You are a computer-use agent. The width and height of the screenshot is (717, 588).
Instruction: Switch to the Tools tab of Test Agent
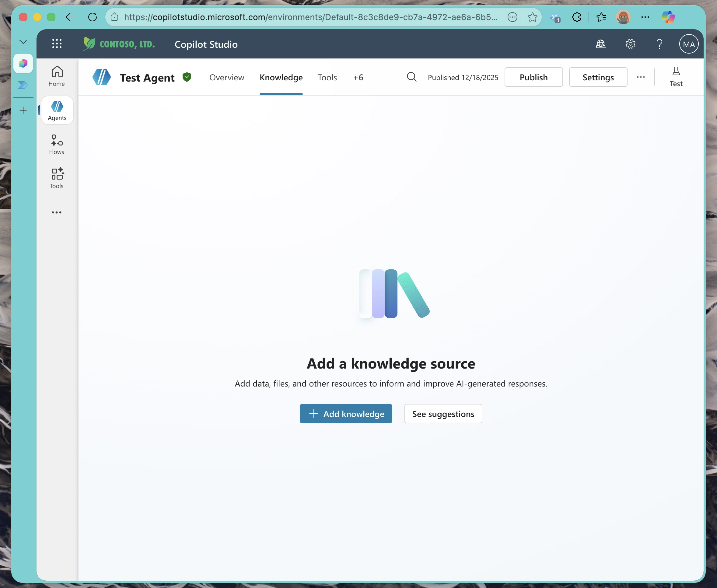pyautogui.click(x=327, y=77)
